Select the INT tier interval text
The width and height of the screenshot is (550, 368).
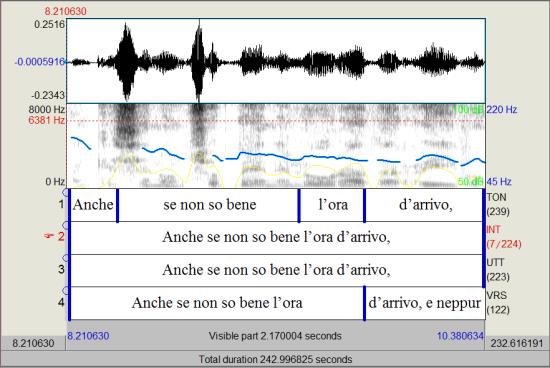pos(277,237)
